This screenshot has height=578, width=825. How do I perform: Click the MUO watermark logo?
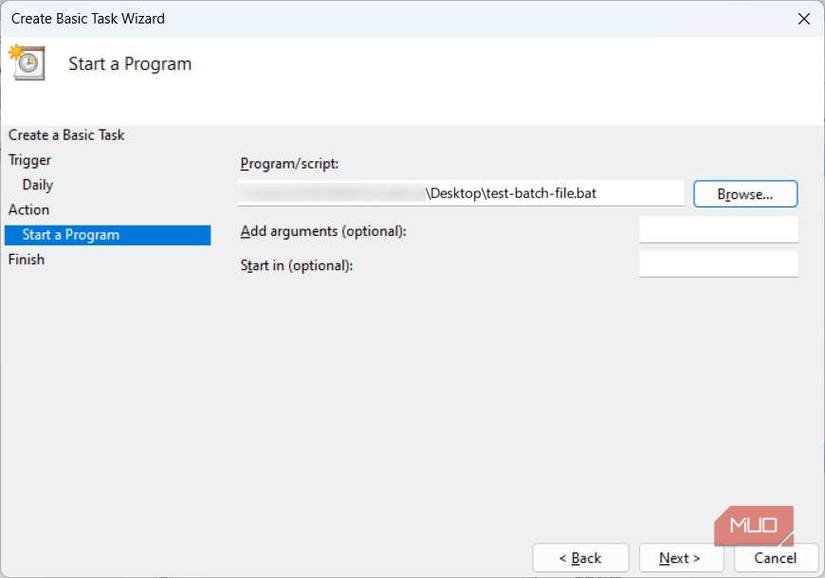pyautogui.click(x=755, y=523)
